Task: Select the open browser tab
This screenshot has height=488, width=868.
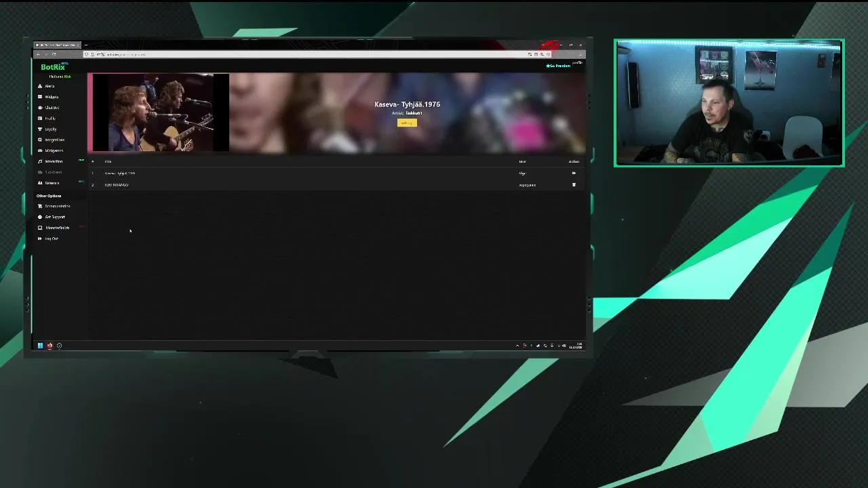Action: pos(58,45)
